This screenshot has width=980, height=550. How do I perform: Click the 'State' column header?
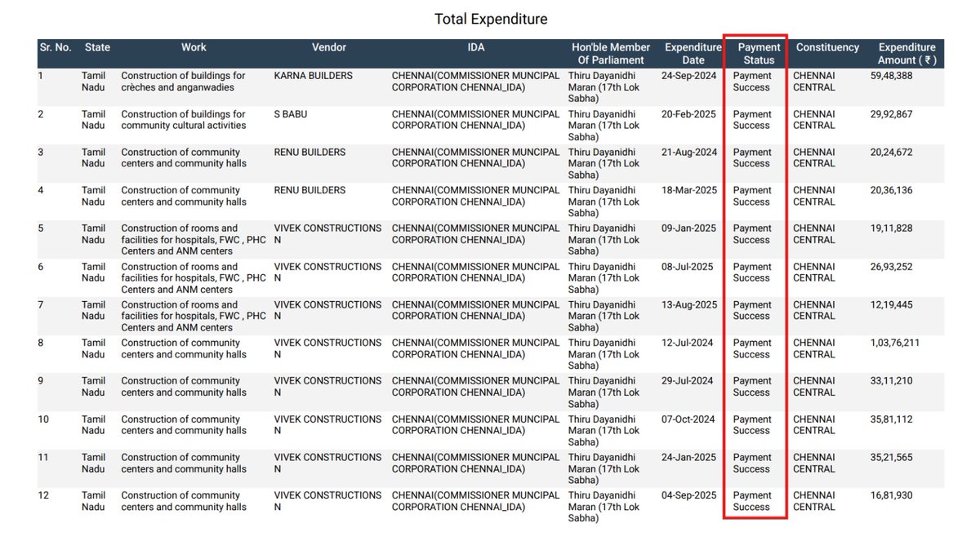point(97,47)
